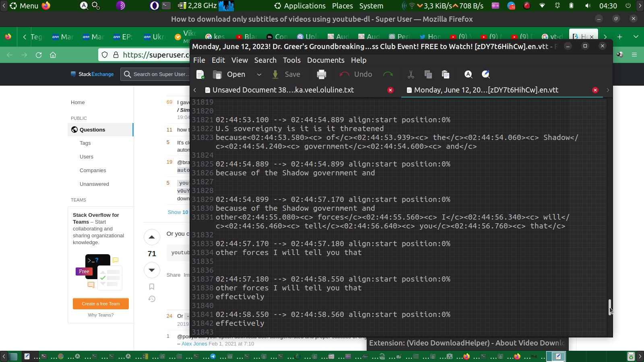Close the en.vtt document tab
644x362 pixels.
pyautogui.click(x=595, y=90)
